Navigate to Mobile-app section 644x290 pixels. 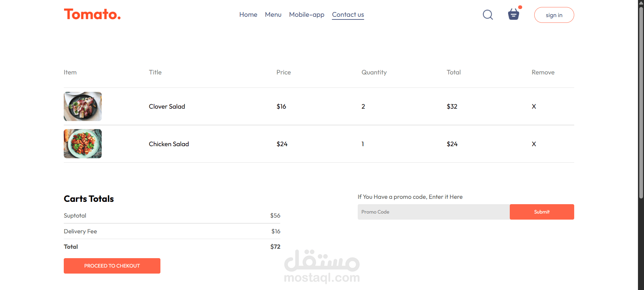click(x=307, y=15)
